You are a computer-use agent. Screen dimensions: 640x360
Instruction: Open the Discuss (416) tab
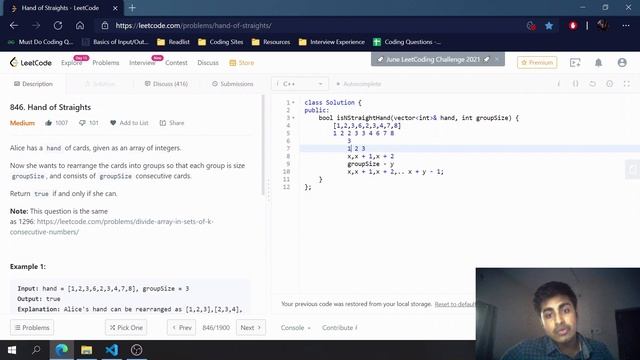[167, 84]
